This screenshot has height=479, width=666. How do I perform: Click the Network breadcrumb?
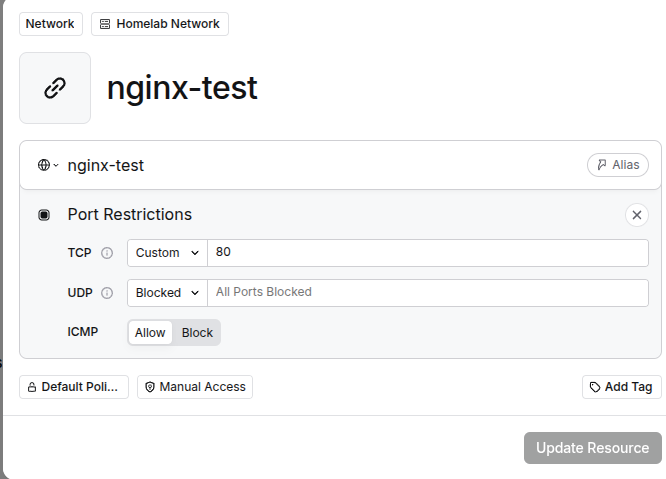[50, 24]
